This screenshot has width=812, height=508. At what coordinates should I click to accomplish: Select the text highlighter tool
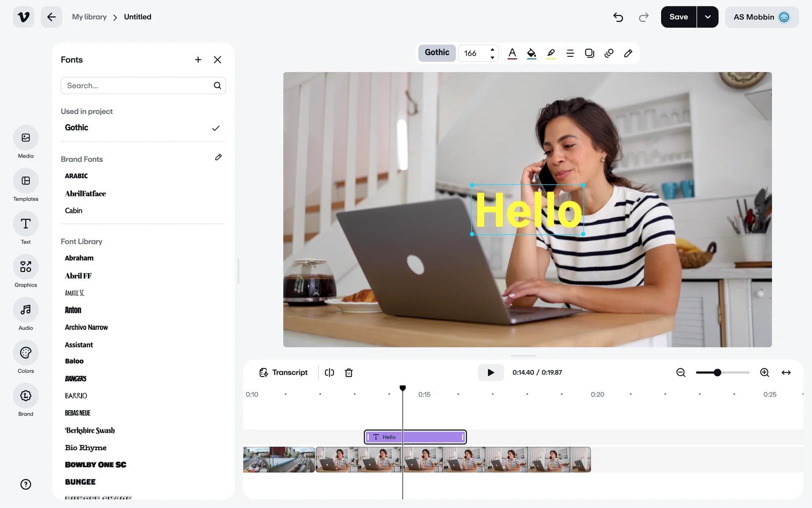coord(551,53)
